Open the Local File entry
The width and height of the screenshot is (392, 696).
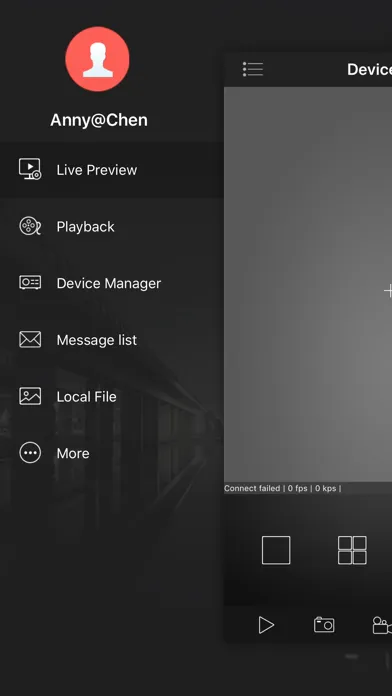111,396
